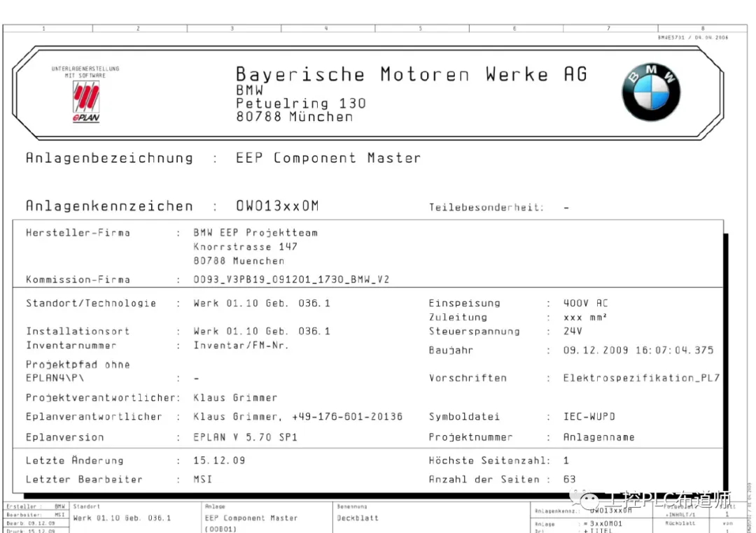Select the timestamp "09.12.2009 16:07:04.375"
Screen dimensions: 756x533
tap(638, 350)
